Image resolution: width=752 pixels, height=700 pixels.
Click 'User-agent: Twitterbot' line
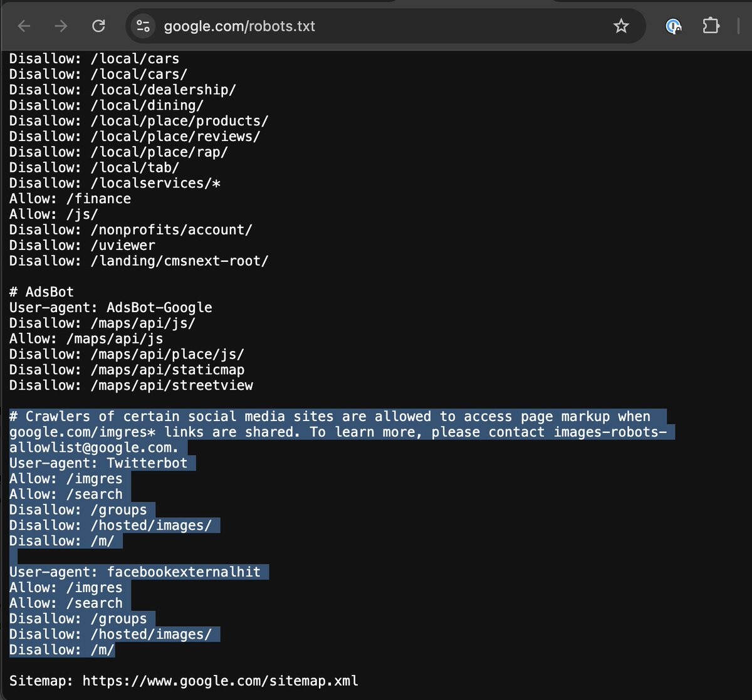coord(98,463)
